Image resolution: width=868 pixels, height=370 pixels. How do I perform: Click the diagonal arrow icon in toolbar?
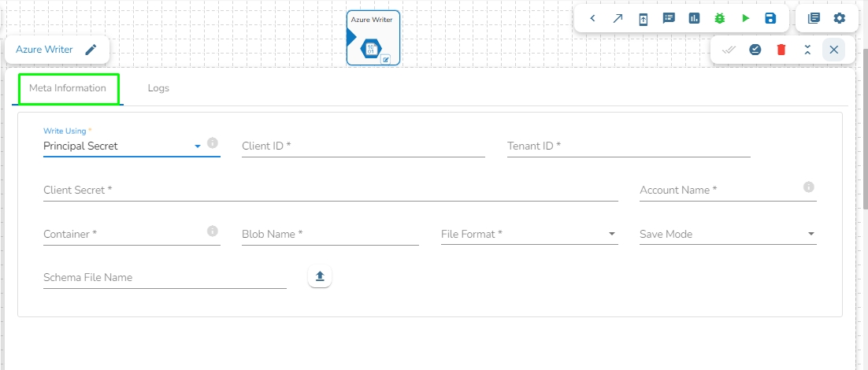(x=618, y=18)
